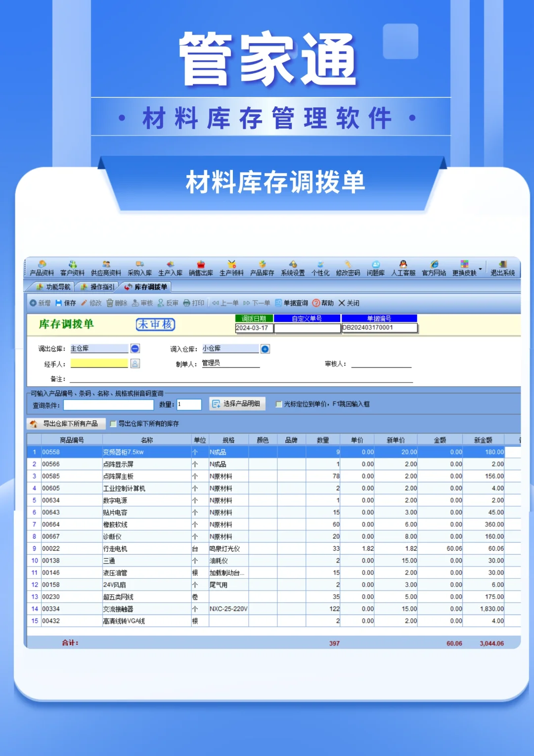Click 保存 to save the order

click(x=66, y=303)
